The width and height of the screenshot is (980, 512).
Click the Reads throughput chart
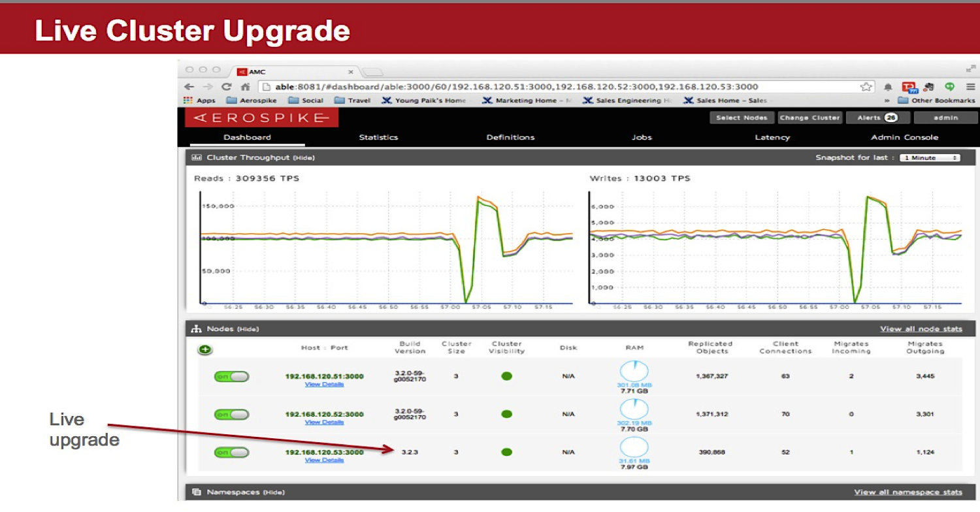click(x=386, y=248)
